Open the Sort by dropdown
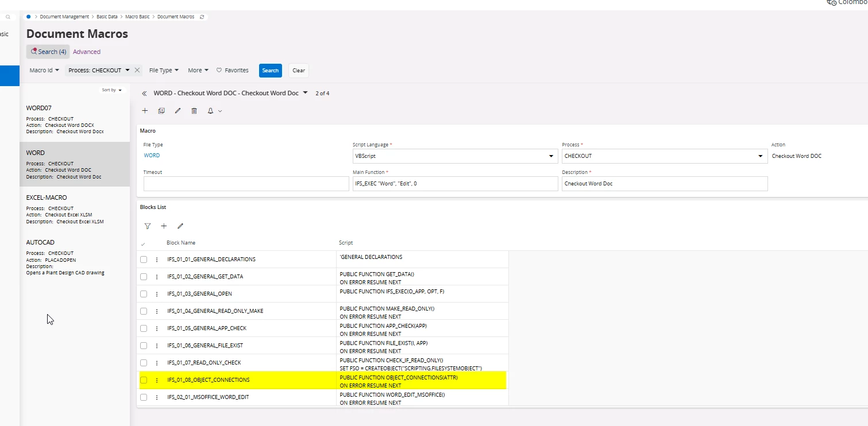This screenshot has height=426, width=868. (111, 90)
